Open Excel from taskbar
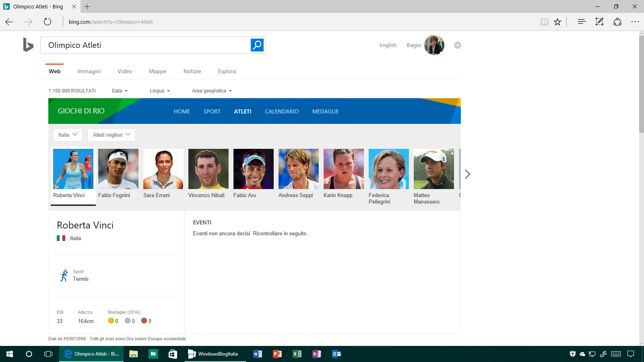The height and width of the screenshot is (362, 644). point(297,354)
